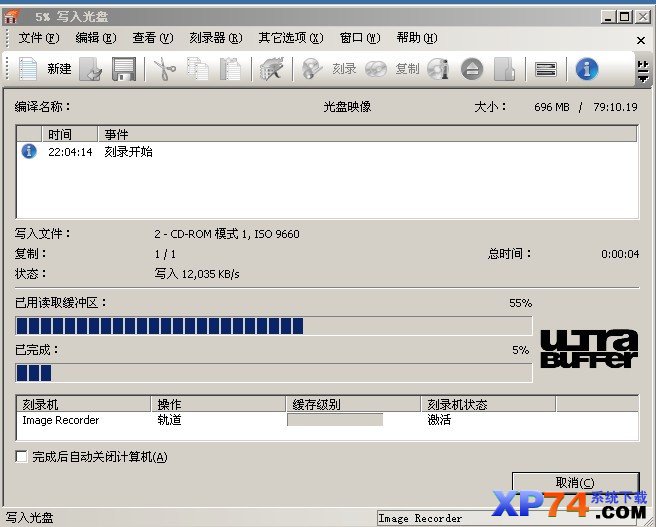Image resolution: width=656 pixels, height=527 pixels.
Task: Eject the disc with the eject icon
Action: 472,69
